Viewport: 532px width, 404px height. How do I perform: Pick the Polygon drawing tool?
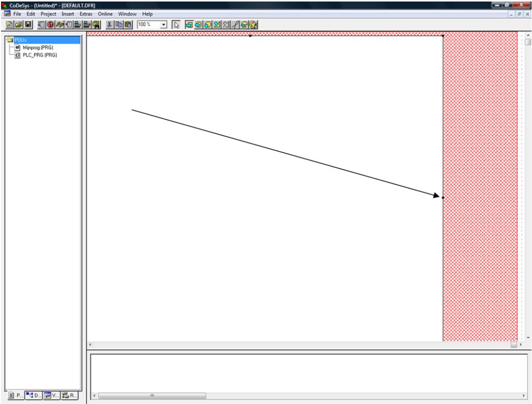[216, 24]
